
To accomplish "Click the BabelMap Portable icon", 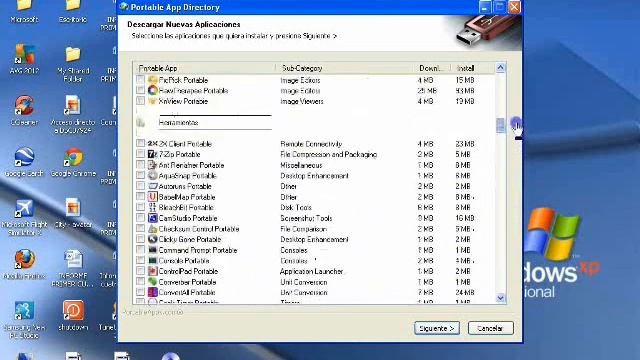I will click(x=153, y=197).
